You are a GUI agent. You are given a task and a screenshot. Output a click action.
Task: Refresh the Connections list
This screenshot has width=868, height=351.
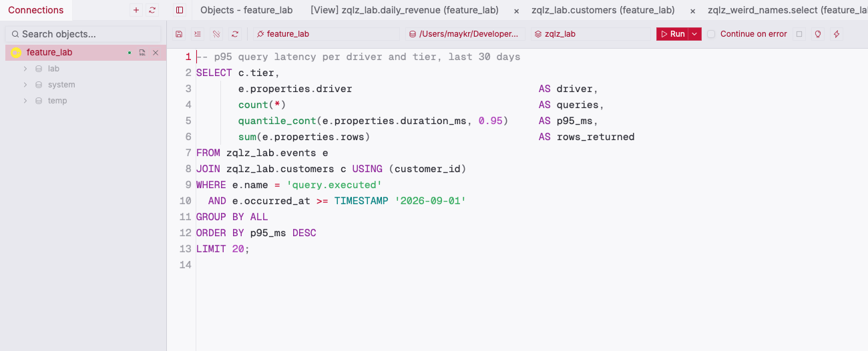(152, 10)
